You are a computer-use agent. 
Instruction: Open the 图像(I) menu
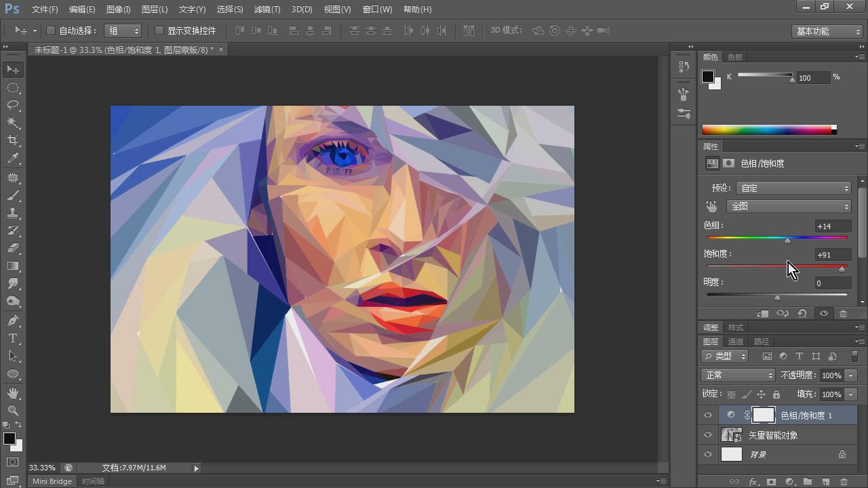tap(118, 9)
